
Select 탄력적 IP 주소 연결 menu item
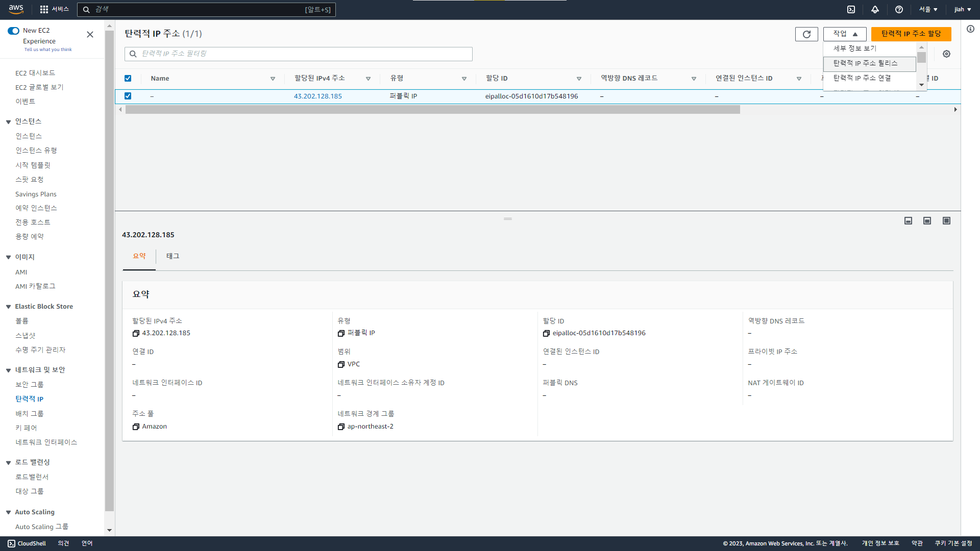click(x=869, y=78)
